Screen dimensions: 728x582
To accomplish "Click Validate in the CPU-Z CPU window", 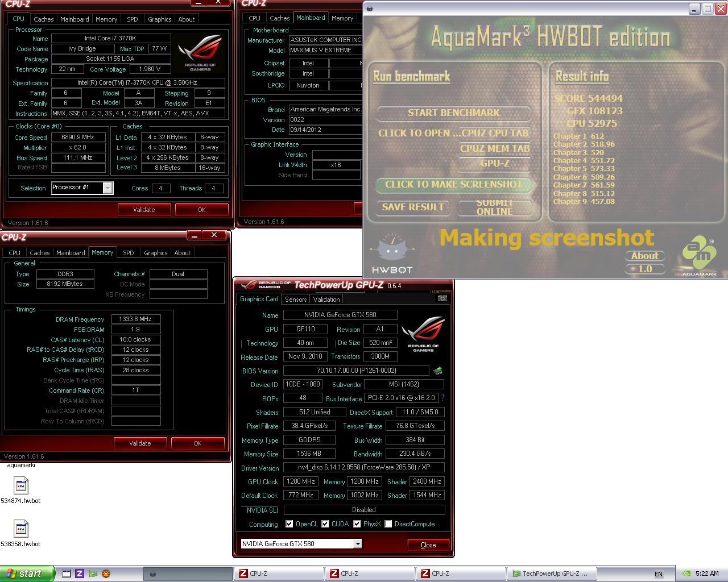I will (x=144, y=210).
